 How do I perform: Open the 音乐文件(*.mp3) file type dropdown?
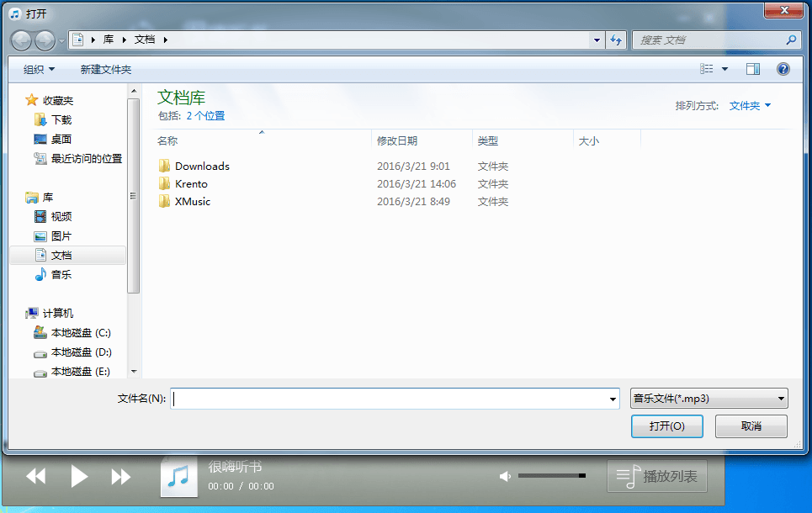coord(709,399)
